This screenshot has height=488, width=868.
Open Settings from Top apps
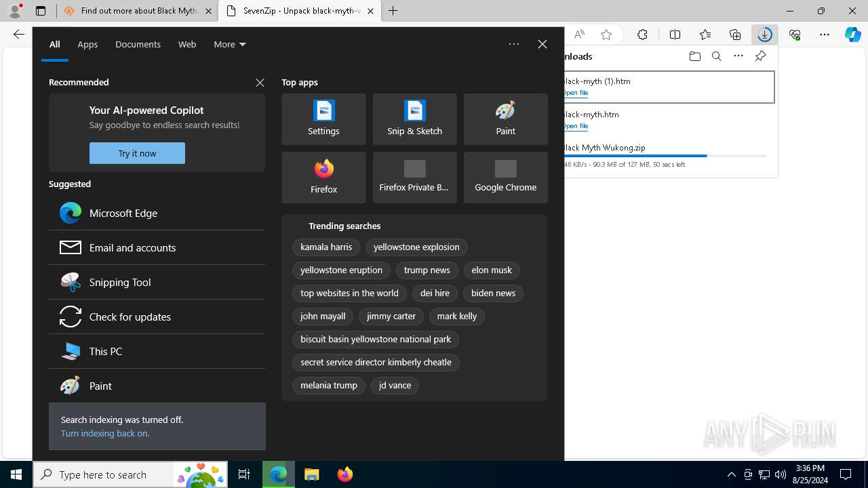tap(323, 119)
